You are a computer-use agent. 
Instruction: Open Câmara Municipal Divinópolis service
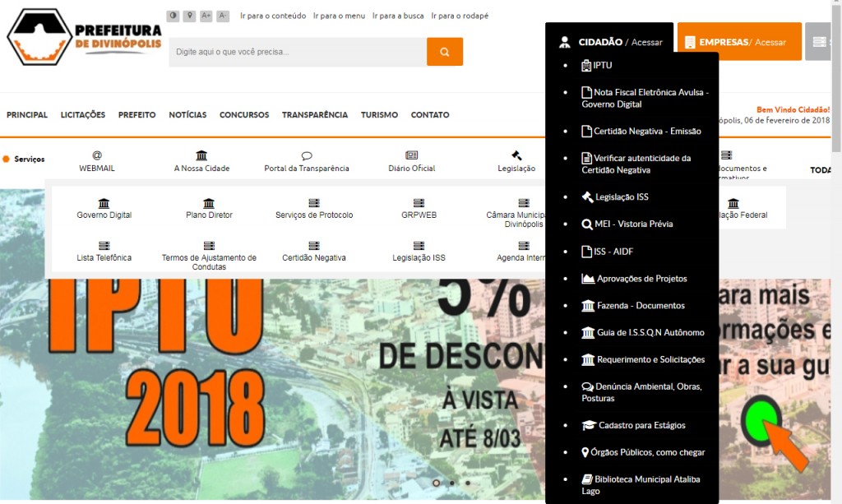(x=516, y=213)
